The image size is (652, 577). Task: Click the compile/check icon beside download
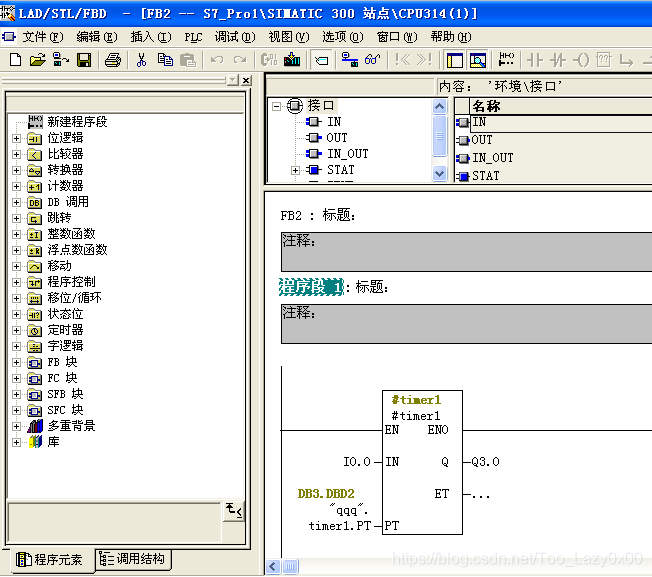[269, 60]
